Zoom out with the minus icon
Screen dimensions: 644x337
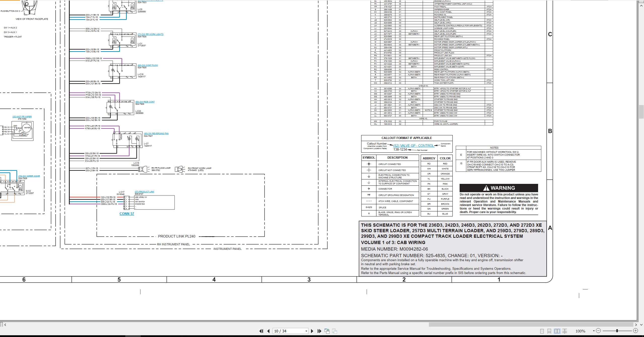point(598,331)
